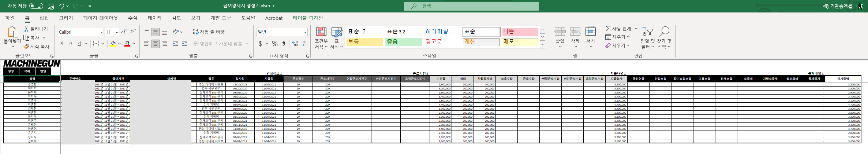Click the save icon in title bar

tap(51, 6)
